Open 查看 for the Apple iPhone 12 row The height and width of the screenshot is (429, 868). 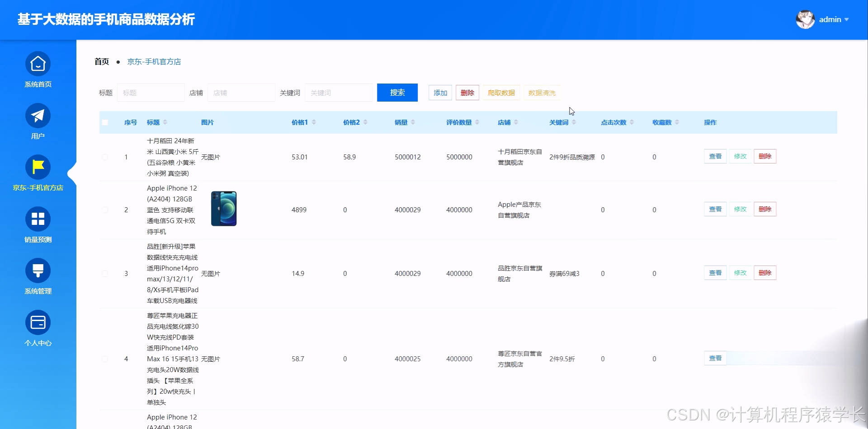coord(715,209)
